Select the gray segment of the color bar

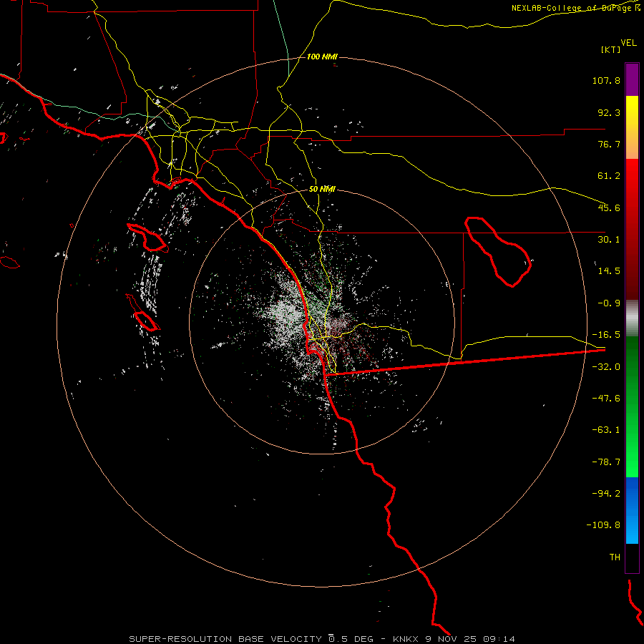632,318
